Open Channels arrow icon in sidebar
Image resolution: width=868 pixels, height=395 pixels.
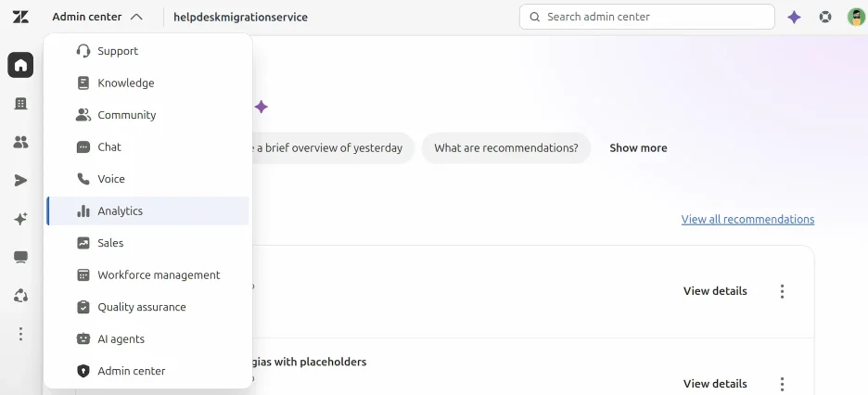pyautogui.click(x=20, y=181)
